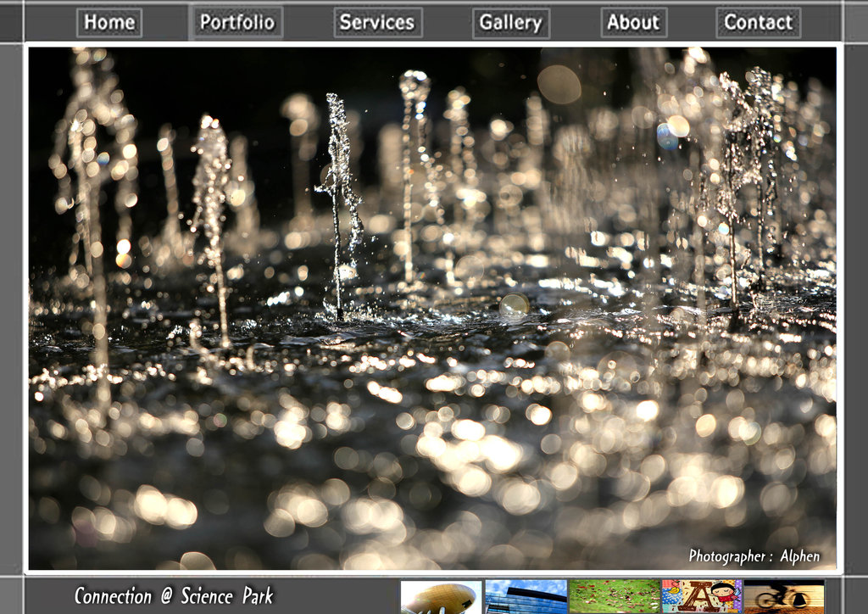
Task: Click the main fountain water photo
Action: tap(432, 309)
